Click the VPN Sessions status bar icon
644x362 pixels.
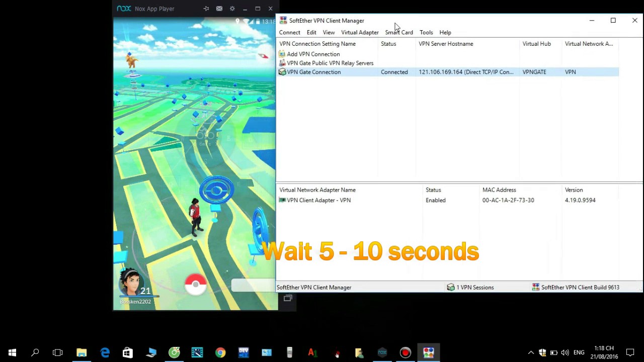(451, 287)
